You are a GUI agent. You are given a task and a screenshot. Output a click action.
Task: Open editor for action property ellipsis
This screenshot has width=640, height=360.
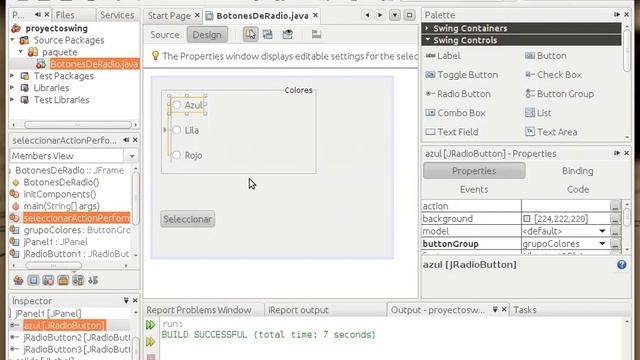pyautogui.click(x=615, y=206)
